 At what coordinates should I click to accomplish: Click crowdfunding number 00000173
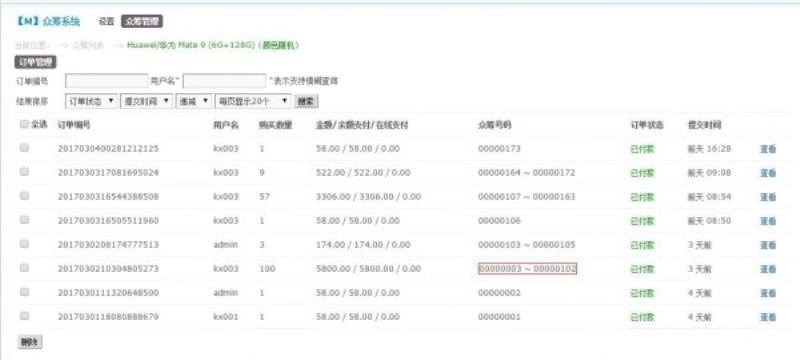[499, 149]
